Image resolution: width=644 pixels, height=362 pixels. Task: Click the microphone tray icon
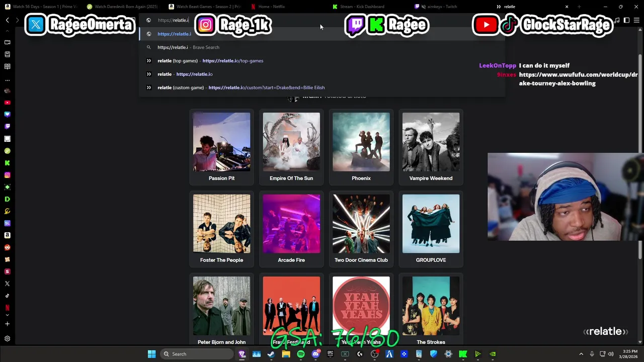point(592,354)
